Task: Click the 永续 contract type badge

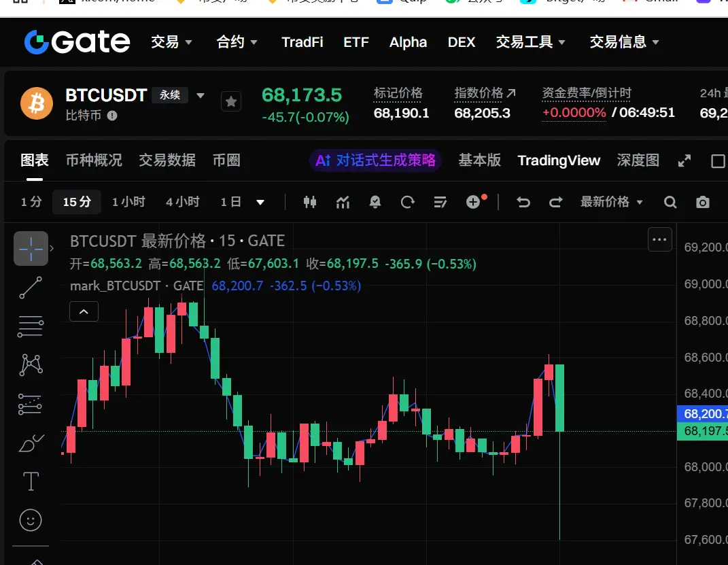Action: [170, 95]
